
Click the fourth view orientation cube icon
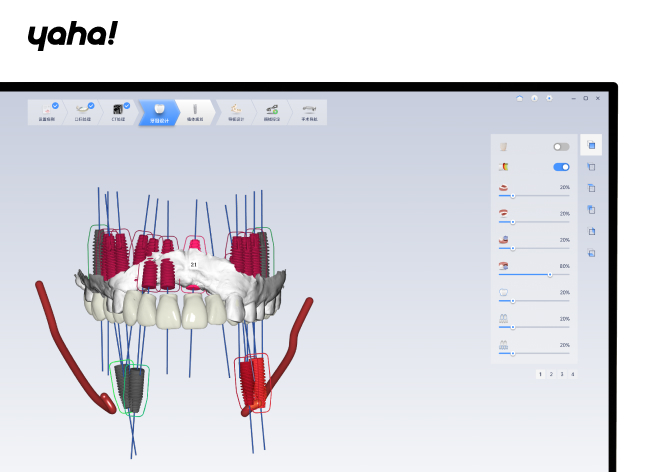point(591,210)
